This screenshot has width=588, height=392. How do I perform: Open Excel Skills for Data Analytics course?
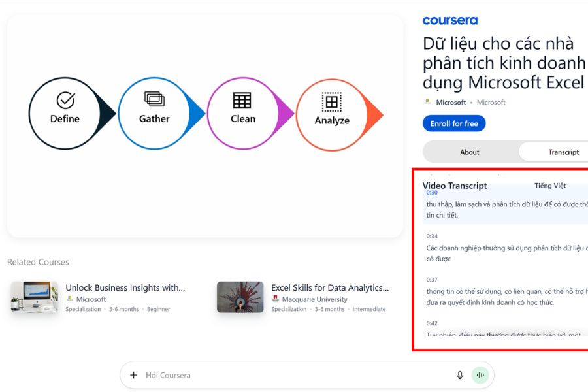330,287
